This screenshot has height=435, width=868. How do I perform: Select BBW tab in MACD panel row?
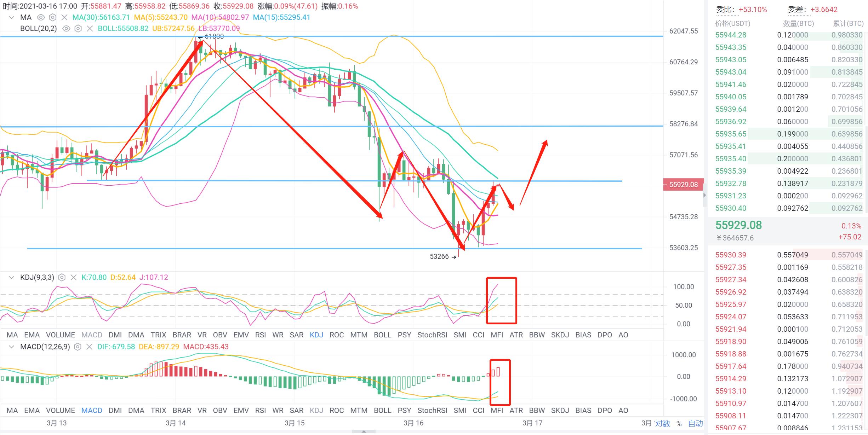537,411
